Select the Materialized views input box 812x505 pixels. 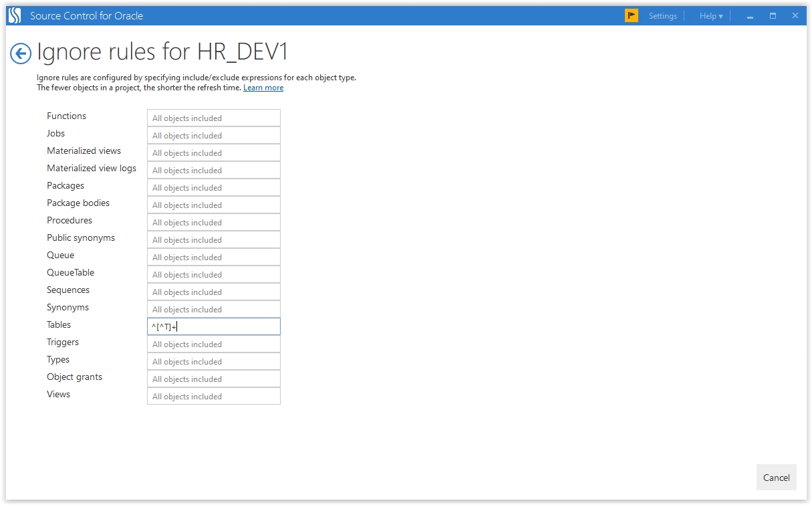(213, 153)
